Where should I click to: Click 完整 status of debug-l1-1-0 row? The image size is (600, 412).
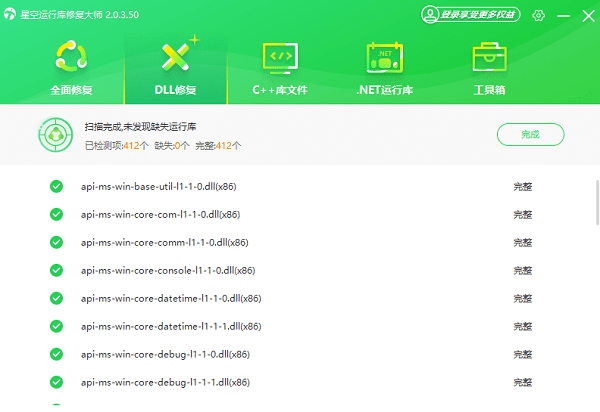click(x=523, y=354)
